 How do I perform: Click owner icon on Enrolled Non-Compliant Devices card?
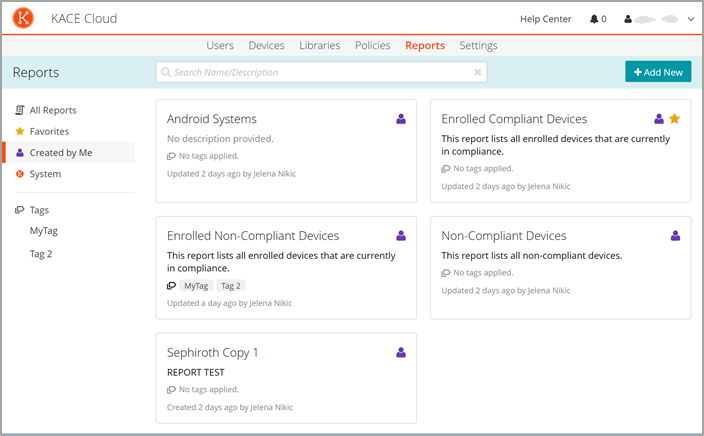(401, 236)
